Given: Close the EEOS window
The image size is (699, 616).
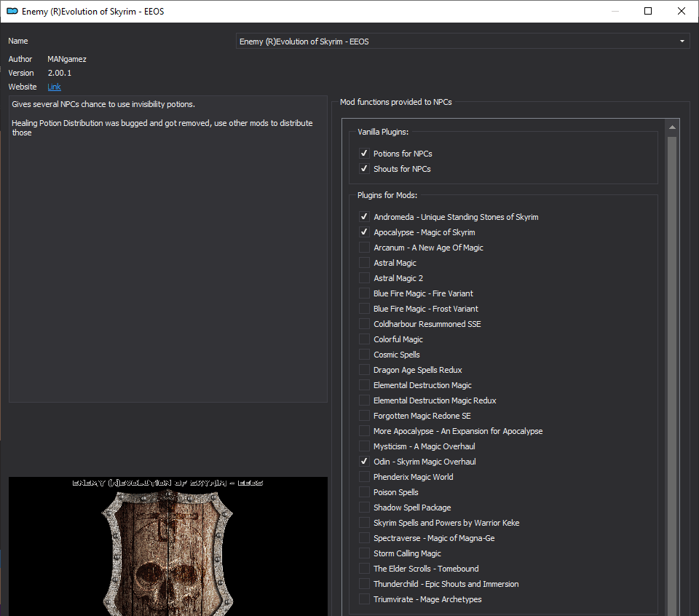Looking at the screenshot, I should [x=682, y=11].
